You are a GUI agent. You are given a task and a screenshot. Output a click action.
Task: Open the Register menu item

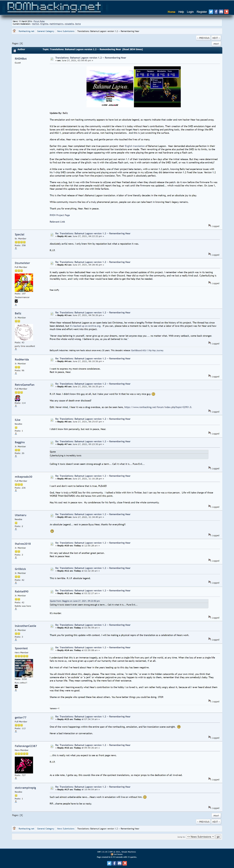[x=202, y=12]
